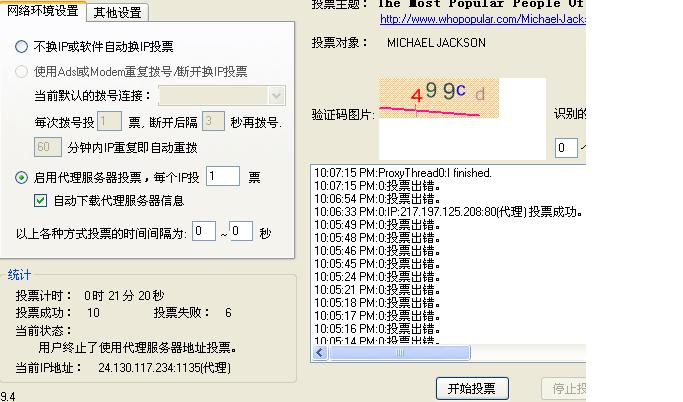
Task: Click the 每个IP投 votes-per-IP field
Action: coord(222,177)
